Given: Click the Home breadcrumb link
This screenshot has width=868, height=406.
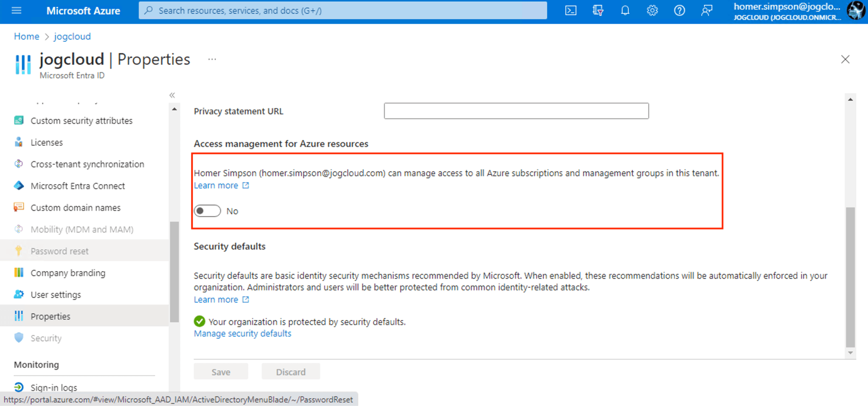Looking at the screenshot, I should pos(26,37).
